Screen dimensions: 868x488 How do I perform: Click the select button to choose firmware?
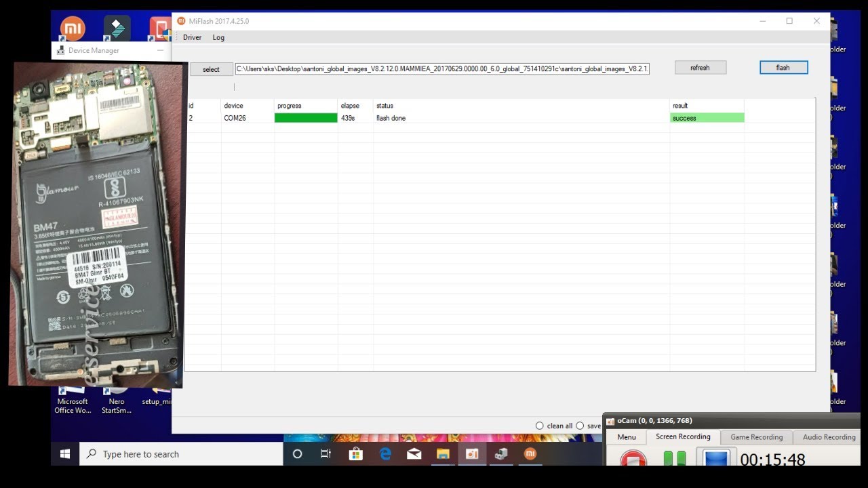point(211,69)
